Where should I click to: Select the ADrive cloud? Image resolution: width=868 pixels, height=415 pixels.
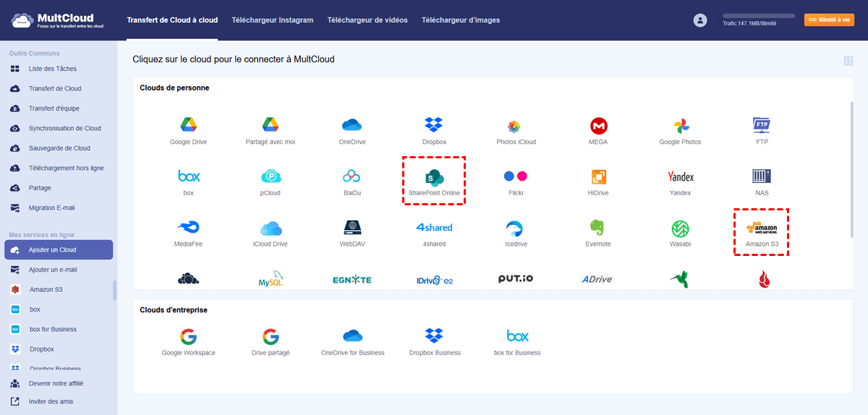click(x=598, y=280)
